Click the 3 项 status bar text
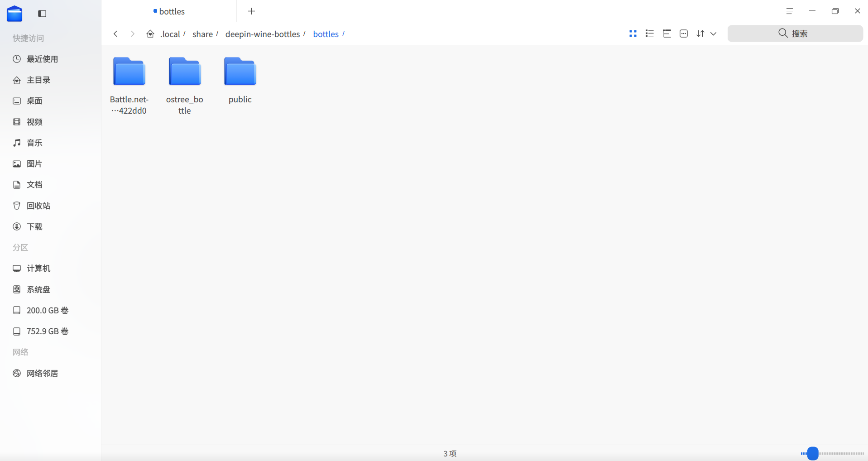 coord(450,454)
